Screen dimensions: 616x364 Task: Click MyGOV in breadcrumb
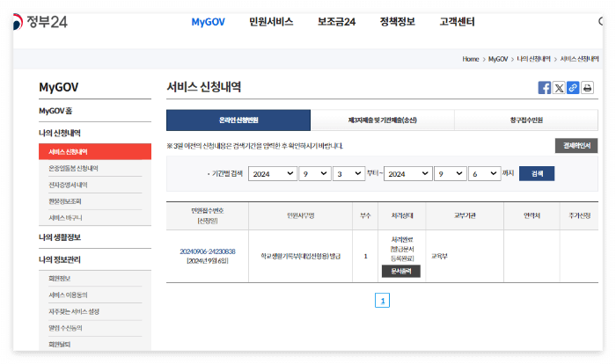498,59
